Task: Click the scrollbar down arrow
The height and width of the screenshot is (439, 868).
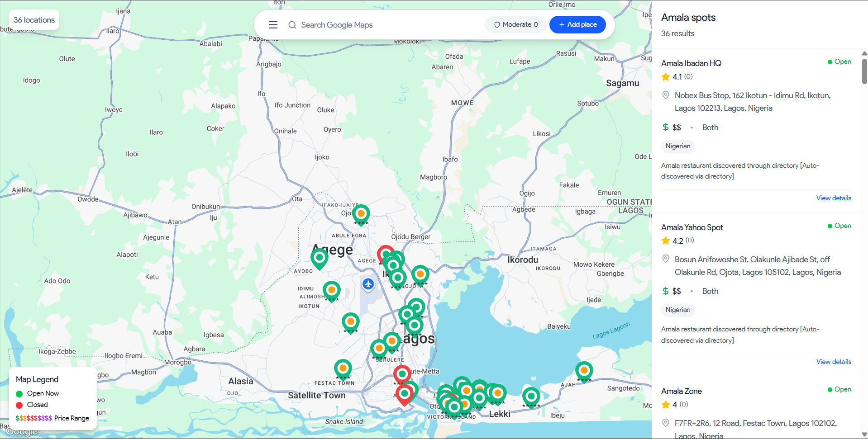Action: tap(864, 434)
